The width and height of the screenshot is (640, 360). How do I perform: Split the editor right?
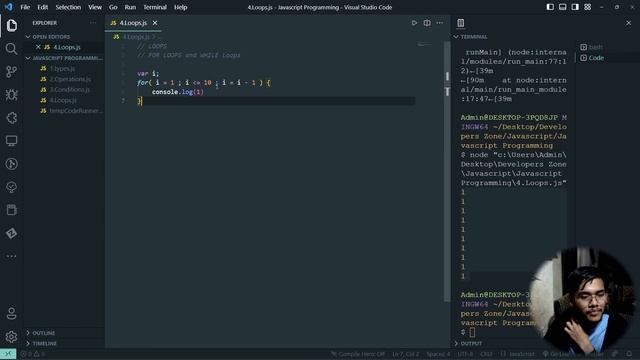click(427, 23)
